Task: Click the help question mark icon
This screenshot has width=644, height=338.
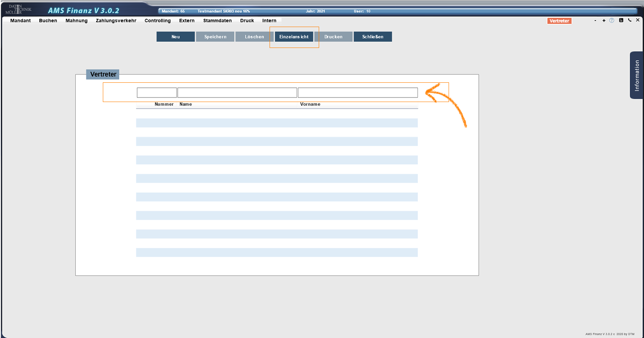Action: (612, 20)
